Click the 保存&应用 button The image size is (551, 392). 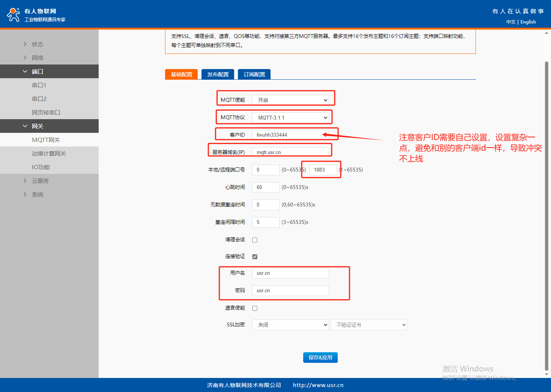[x=320, y=357]
